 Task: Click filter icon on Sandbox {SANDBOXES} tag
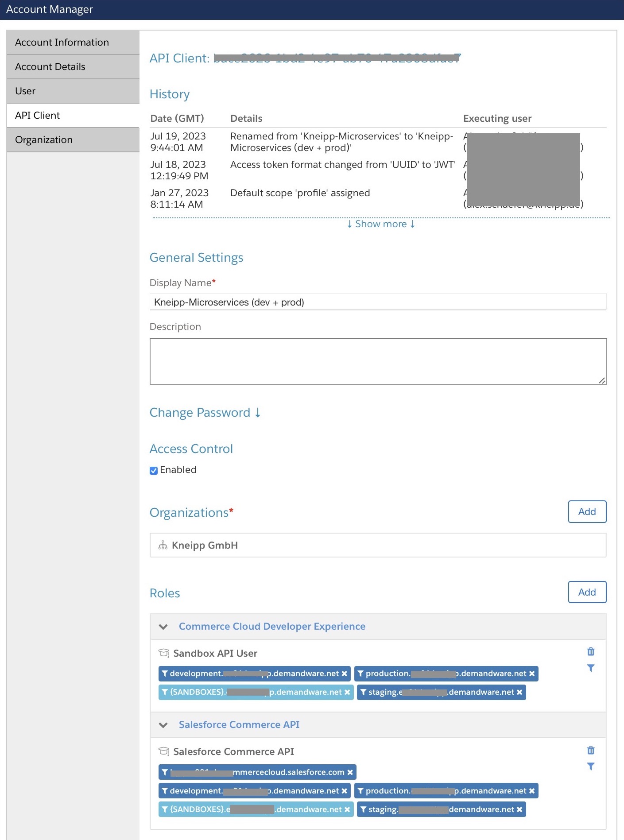[165, 692]
